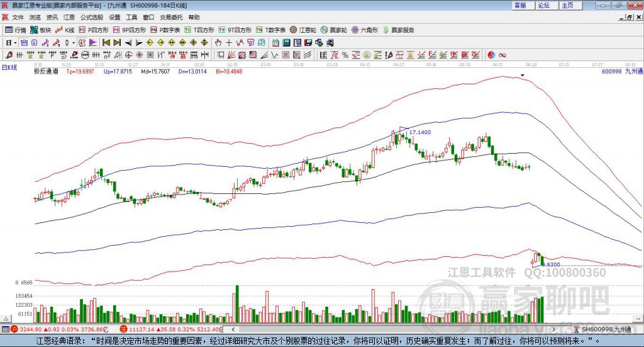The image size is (644, 347).
Task: Select the red fan lines tool
Action: [231, 55]
